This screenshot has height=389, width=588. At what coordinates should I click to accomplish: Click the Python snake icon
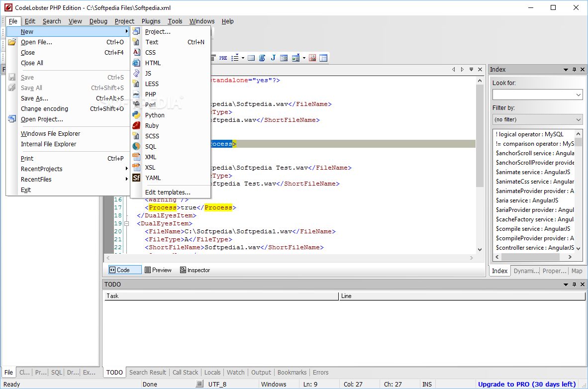[136, 115]
